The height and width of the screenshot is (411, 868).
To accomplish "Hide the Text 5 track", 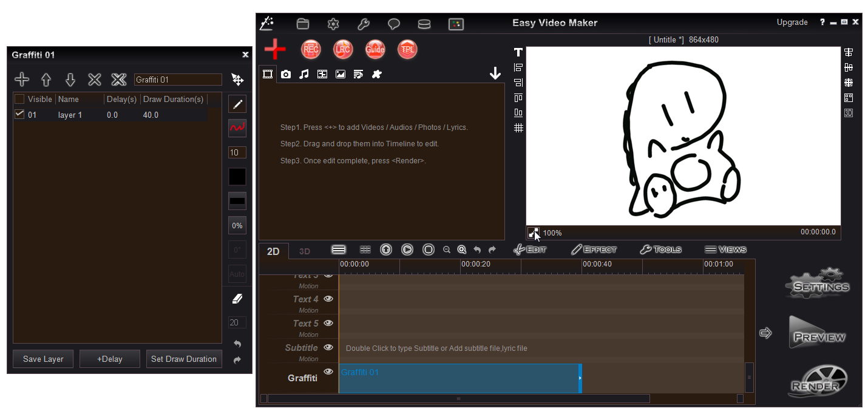I will point(328,323).
